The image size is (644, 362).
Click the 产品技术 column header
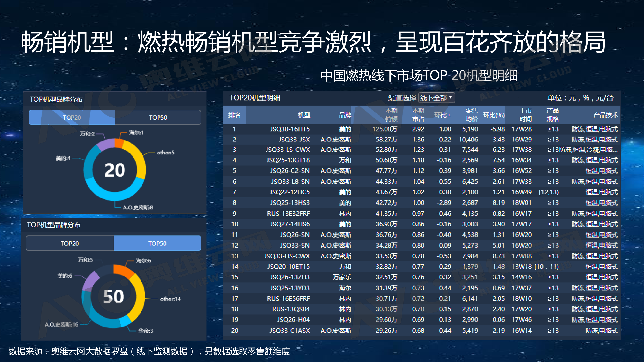pyautogui.click(x=605, y=115)
